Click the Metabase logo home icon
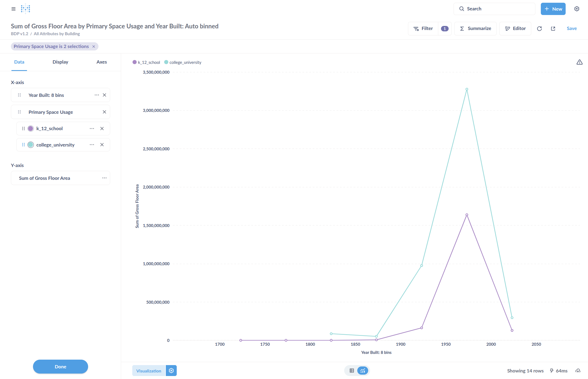The width and height of the screenshot is (588, 379). 25,9
